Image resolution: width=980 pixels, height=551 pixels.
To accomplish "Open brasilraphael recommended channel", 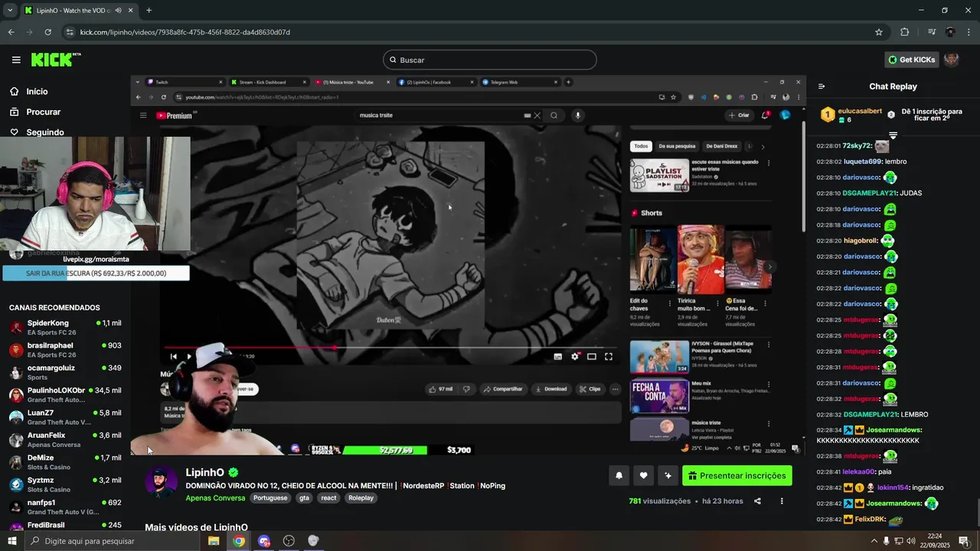I will coord(64,350).
